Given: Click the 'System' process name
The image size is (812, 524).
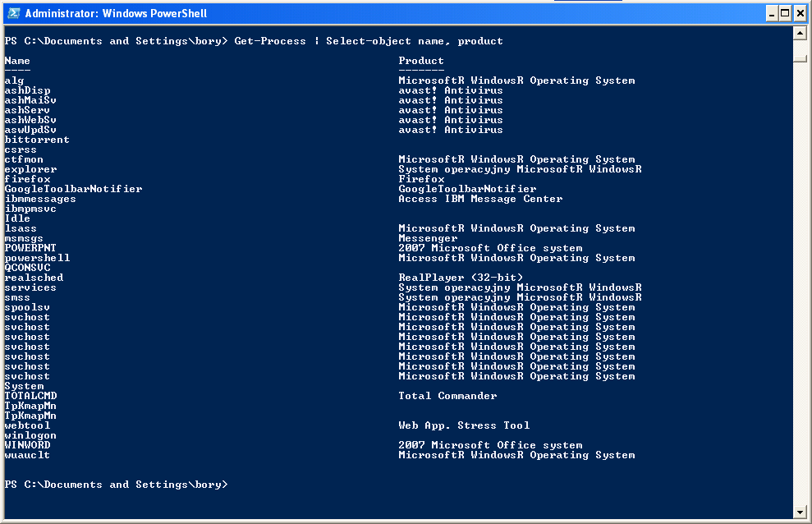Looking at the screenshot, I should [x=24, y=386].
